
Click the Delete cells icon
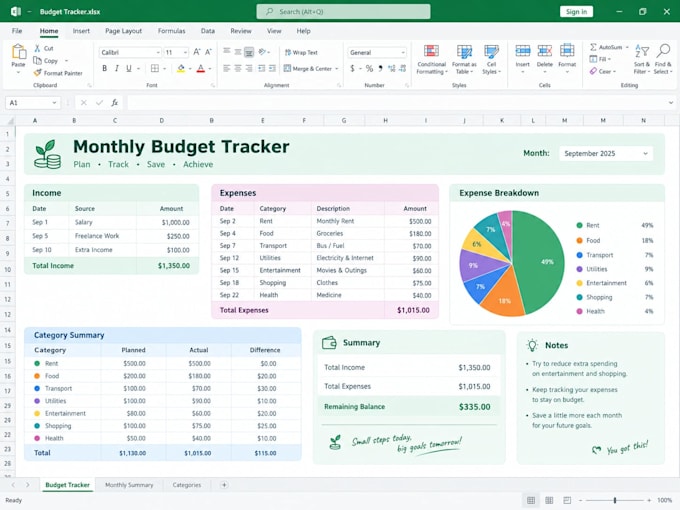tap(545, 51)
